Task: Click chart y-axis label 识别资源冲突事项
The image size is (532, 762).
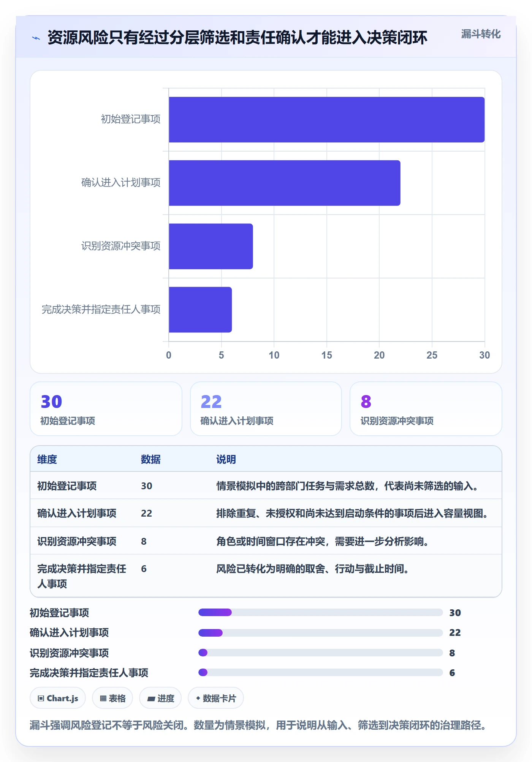Action: click(x=121, y=246)
